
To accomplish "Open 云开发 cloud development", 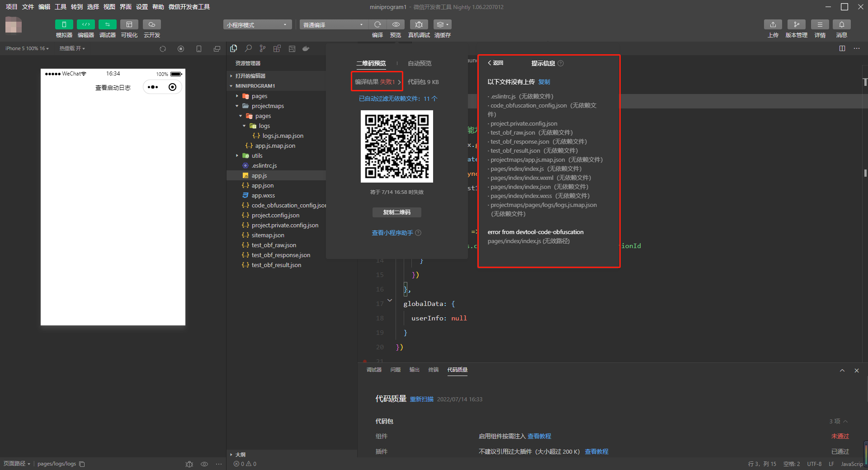I will (152, 24).
